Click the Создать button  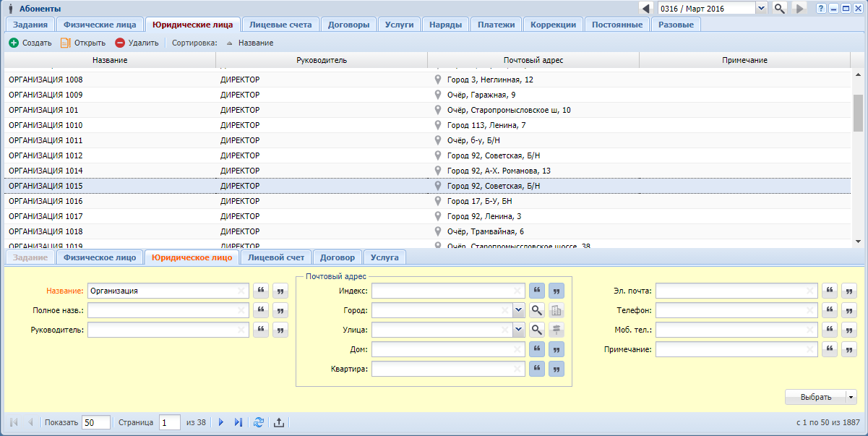click(30, 43)
